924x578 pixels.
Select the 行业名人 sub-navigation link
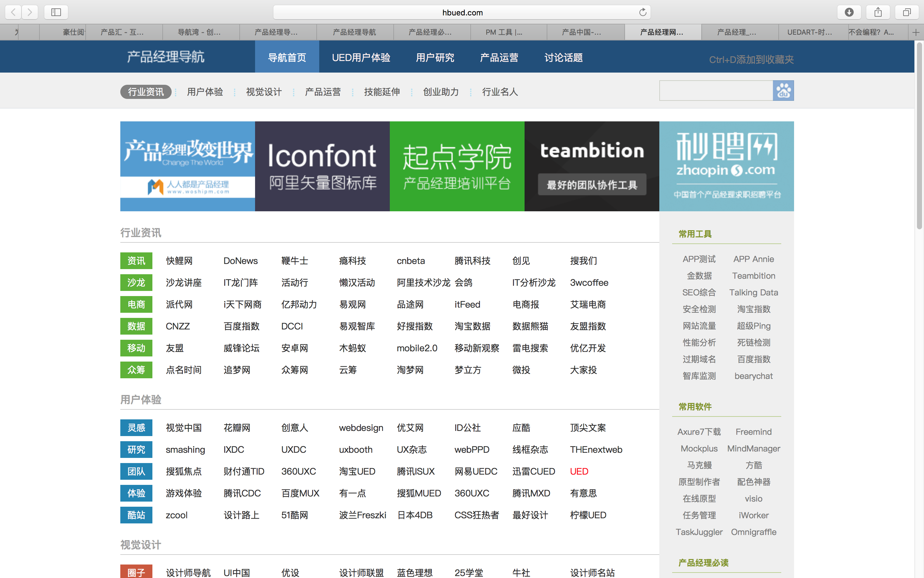(x=500, y=92)
